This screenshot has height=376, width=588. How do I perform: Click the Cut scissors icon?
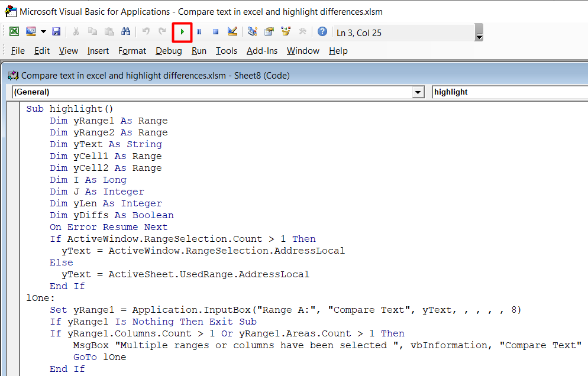tap(76, 32)
